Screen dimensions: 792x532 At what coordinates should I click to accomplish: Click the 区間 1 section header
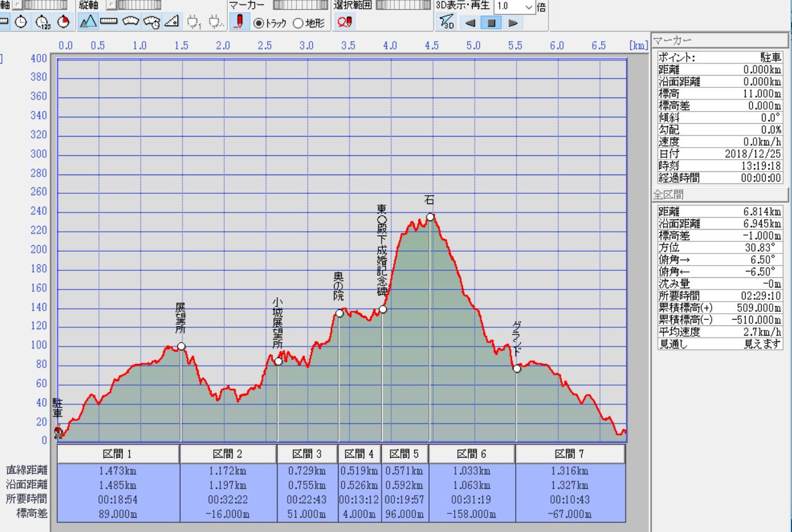click(x=119, y=454)
